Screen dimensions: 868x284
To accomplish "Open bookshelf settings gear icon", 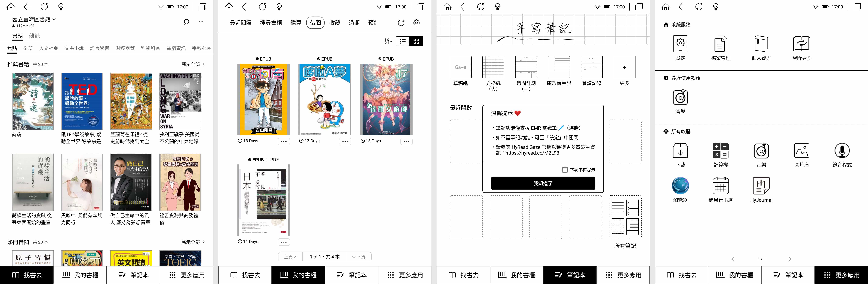I will click(x=417, y=23).
